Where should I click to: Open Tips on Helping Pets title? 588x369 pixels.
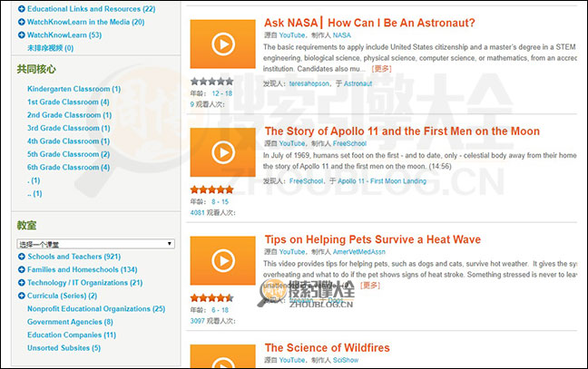pos(373,239)
